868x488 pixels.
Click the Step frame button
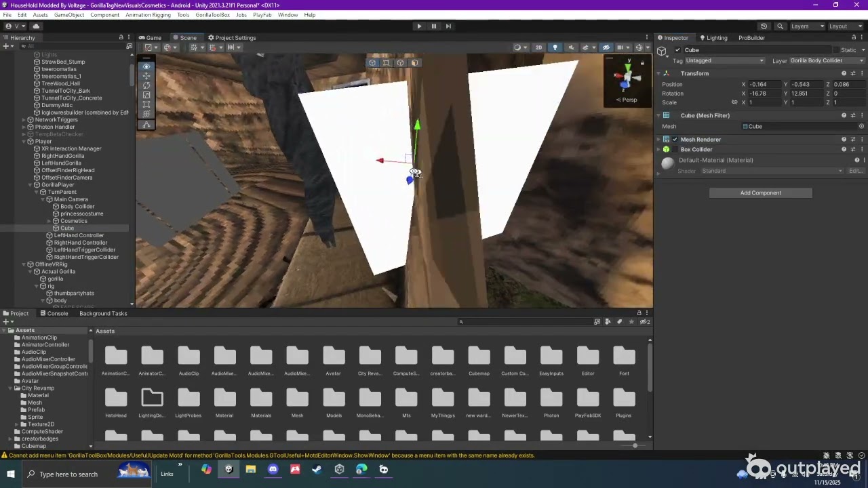coord(448,26)
